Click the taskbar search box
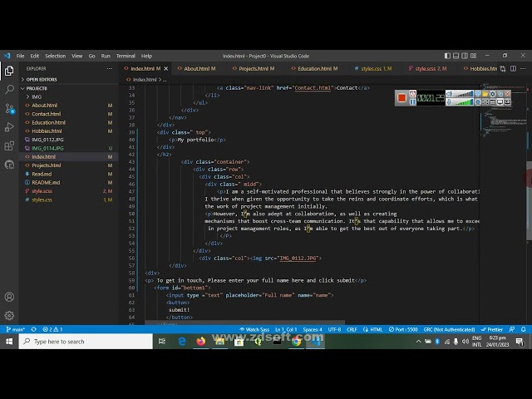The width and height of the screenshot is (532, 399). [x=86, y=342]
